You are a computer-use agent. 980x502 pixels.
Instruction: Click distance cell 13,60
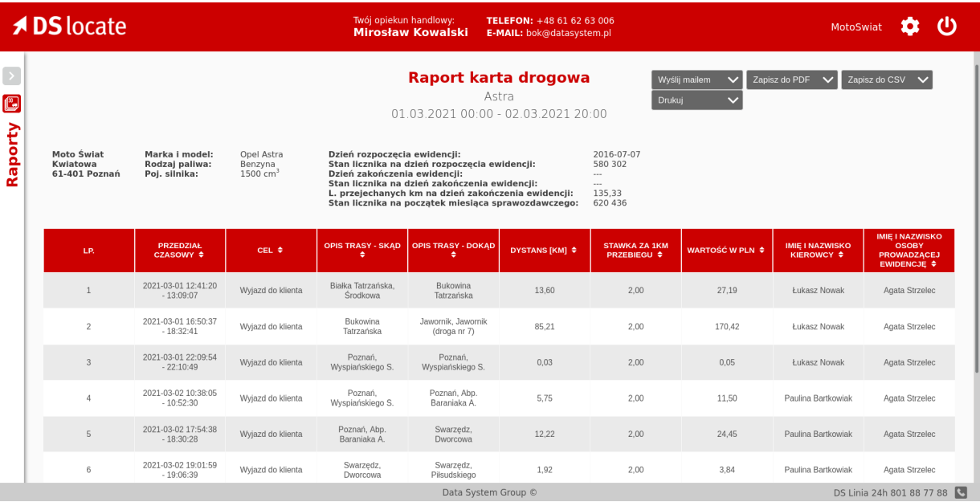[x=545, y=291]
